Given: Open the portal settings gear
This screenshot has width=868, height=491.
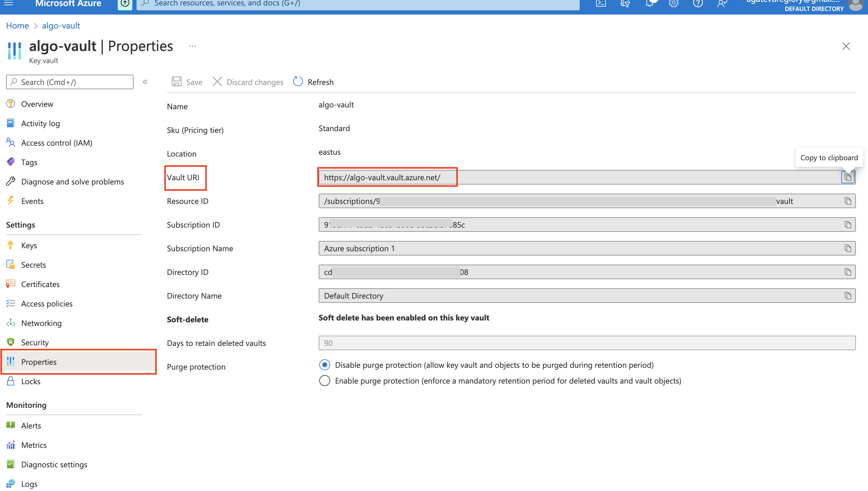Looking at the screenshot, I should [x=673, y=3].
